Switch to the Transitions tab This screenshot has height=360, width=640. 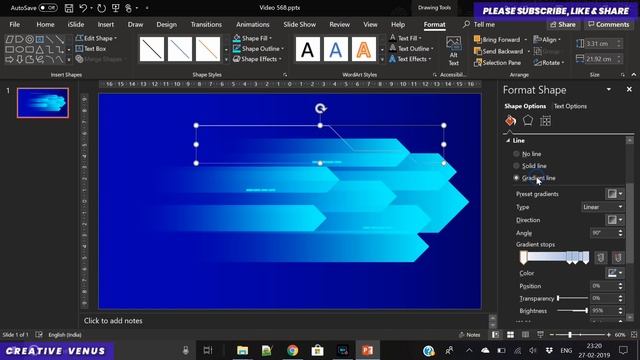(206, 24)
